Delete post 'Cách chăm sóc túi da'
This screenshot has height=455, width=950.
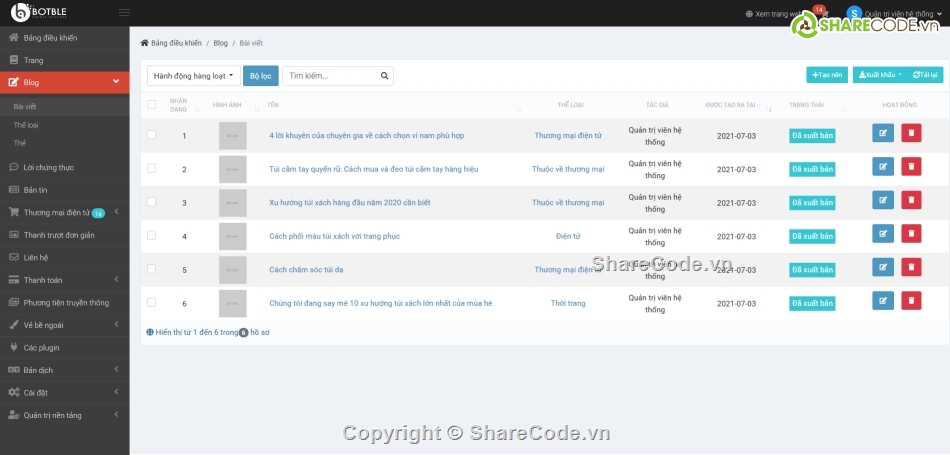(x=911, y=267)
